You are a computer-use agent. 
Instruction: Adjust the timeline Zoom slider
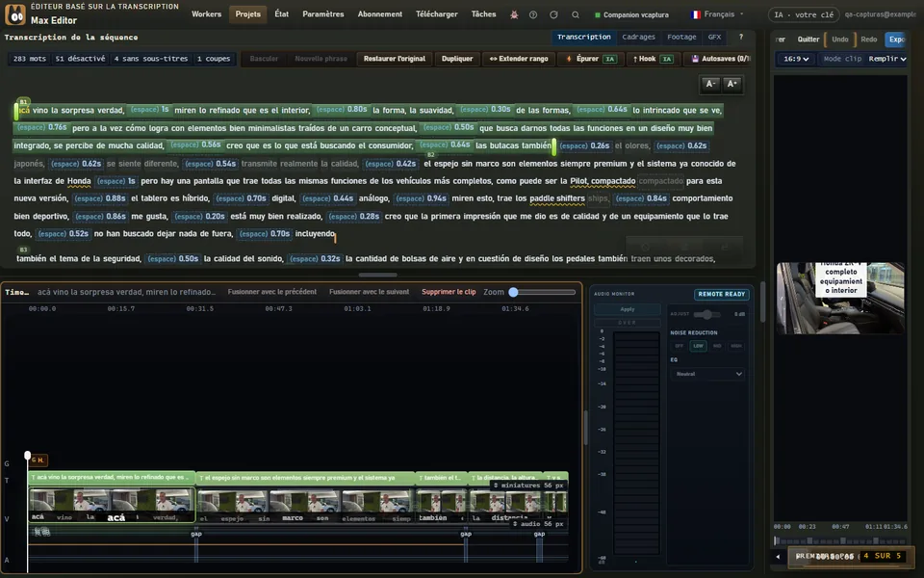[x=543, y=292]
